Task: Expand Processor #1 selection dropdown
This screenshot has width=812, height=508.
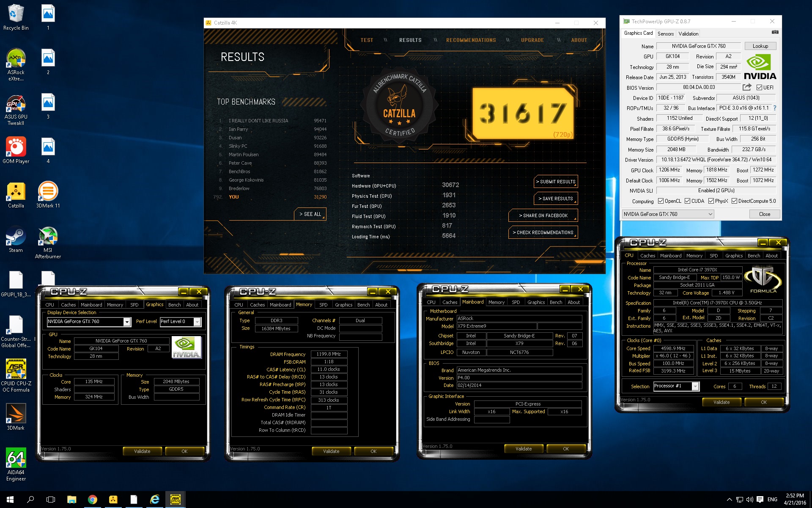Action: [x=695, y=386]
